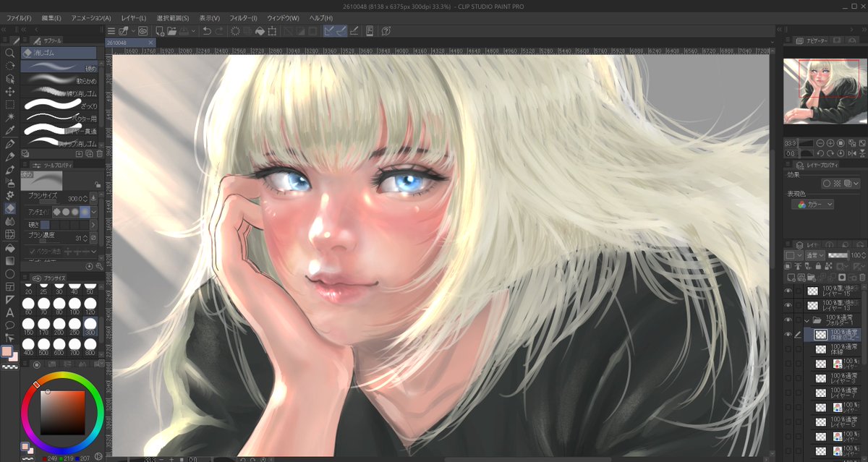Open the ウィンドウ(W) menu

283,17
